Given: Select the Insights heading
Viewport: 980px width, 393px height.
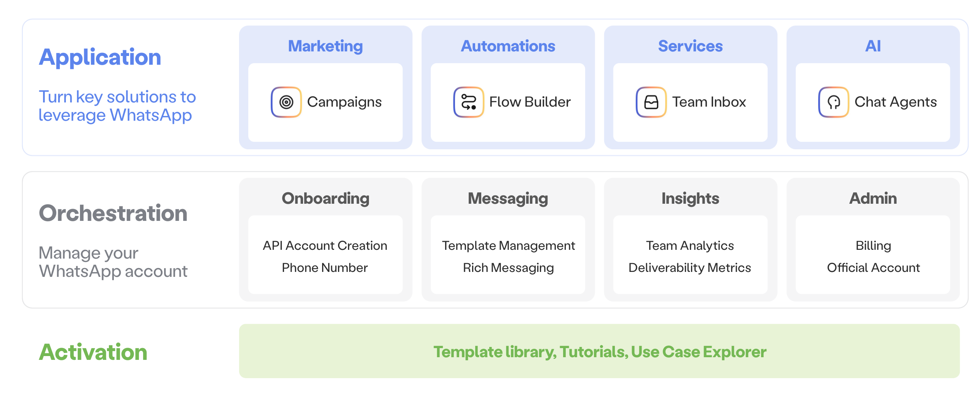Looking at the screenshot, I should tap(690, 199).
